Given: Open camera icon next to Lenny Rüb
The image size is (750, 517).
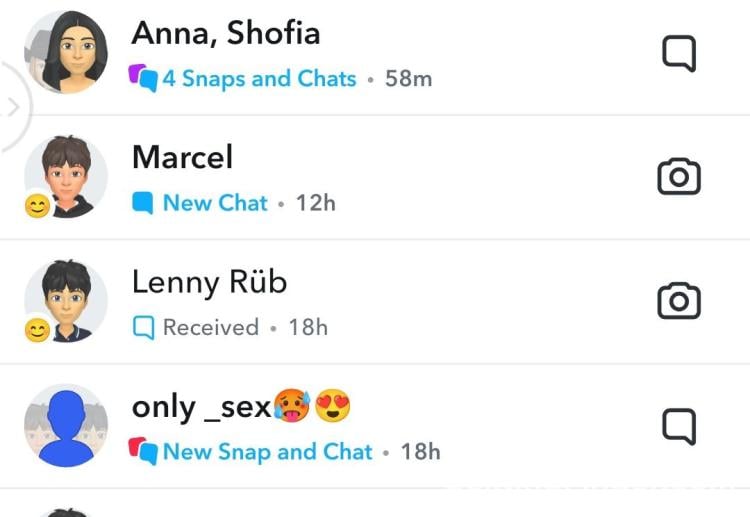Looking at the screenshot, I should pos(679,301).
